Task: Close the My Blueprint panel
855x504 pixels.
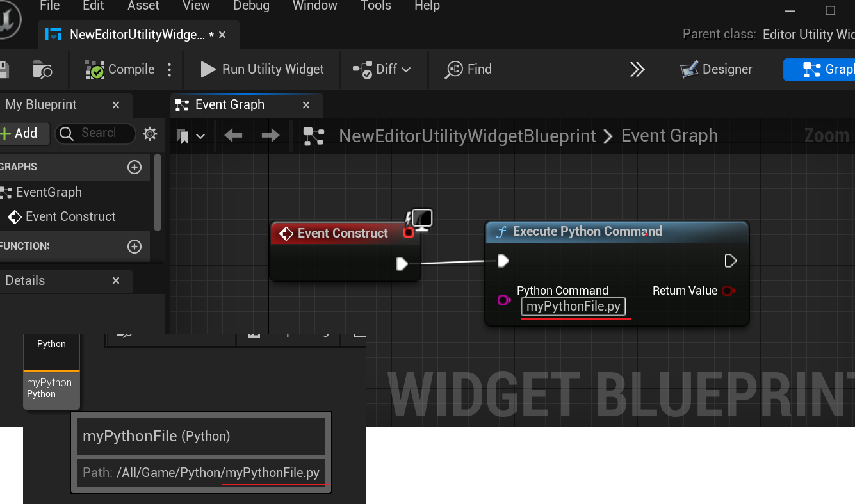Action: click(116, 105)
